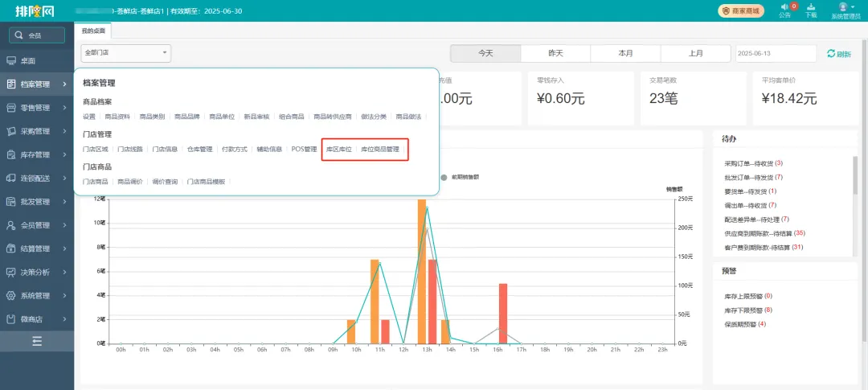Open the 全部门店 store dropdown

(125, 53)
